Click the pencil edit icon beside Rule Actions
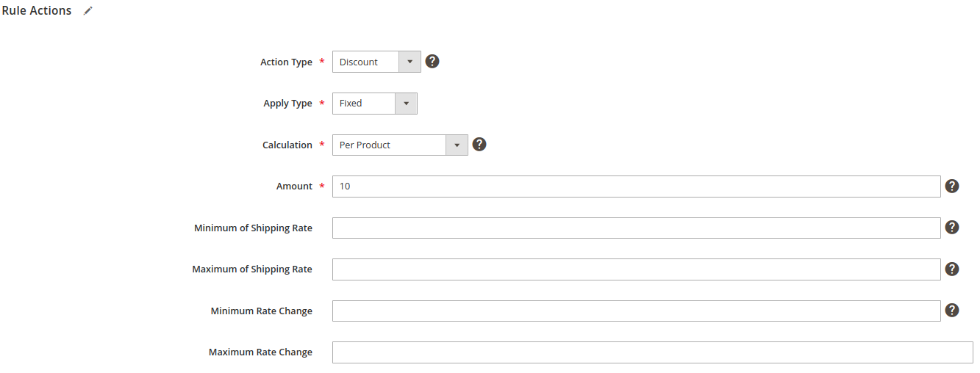The image size is (980, 373). pos(88,11)
